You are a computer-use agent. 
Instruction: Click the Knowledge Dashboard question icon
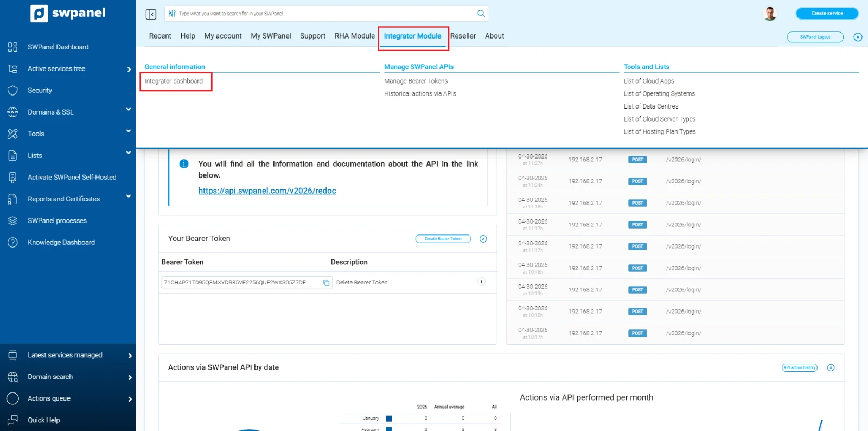12,242
